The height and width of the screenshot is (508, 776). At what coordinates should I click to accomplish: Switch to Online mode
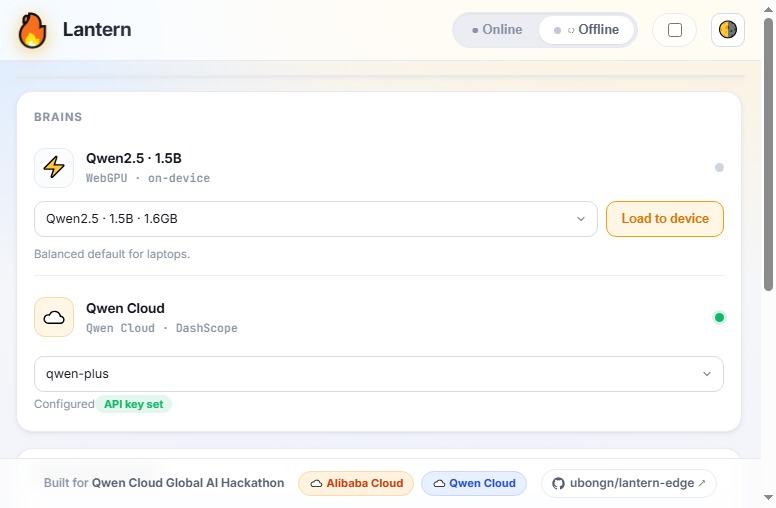point(497,30)
